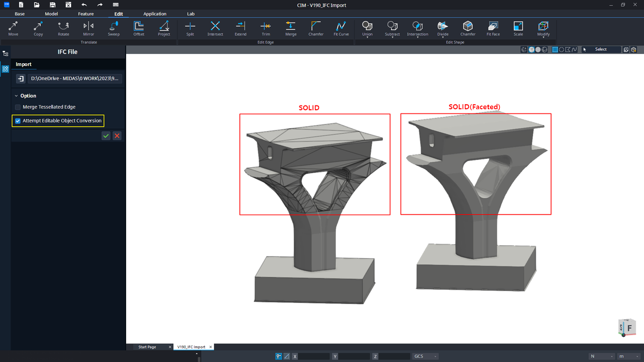Select the Split edge tool
Viewport: 644px width, 362px height.
pos(190,29)
